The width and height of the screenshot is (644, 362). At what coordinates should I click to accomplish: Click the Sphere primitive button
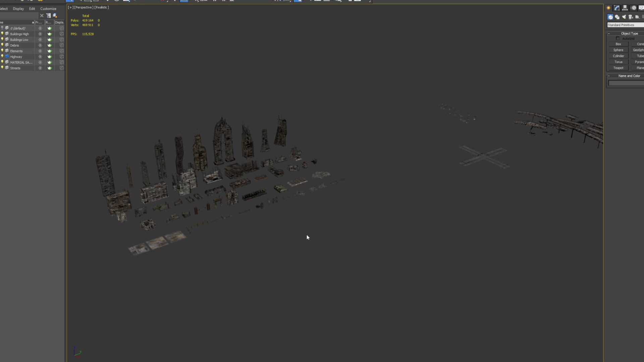618,50
